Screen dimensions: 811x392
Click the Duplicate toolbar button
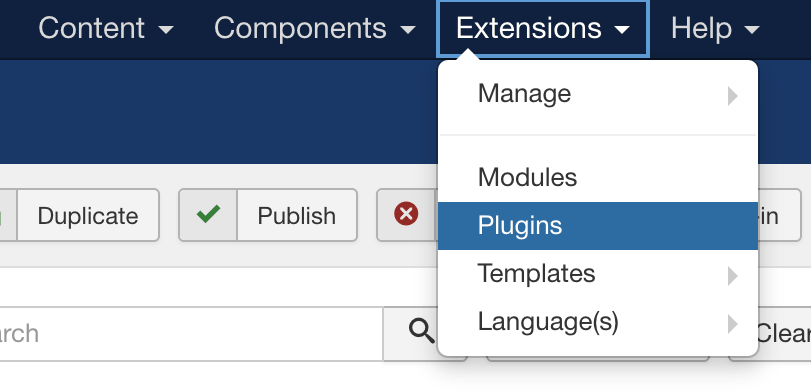coord(87,215)
